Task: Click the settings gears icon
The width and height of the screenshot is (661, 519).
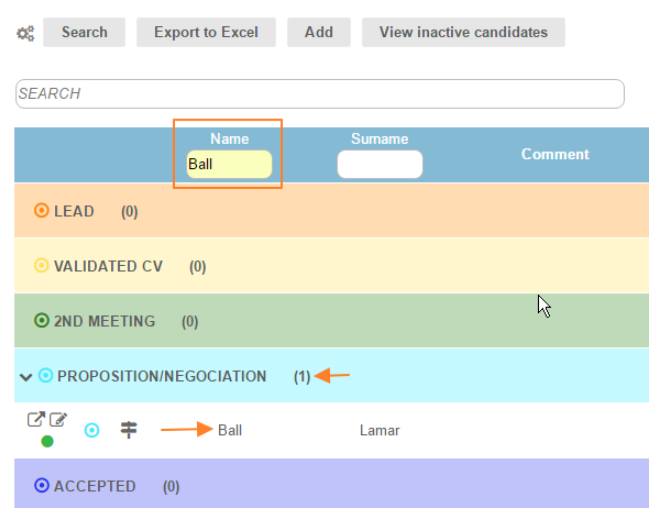Action: click(x=25, y=33)
